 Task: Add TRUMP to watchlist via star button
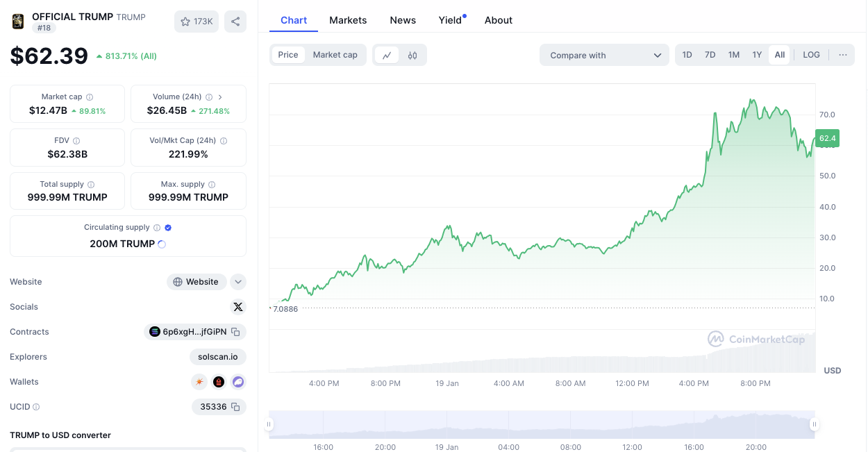pos(197,22)
